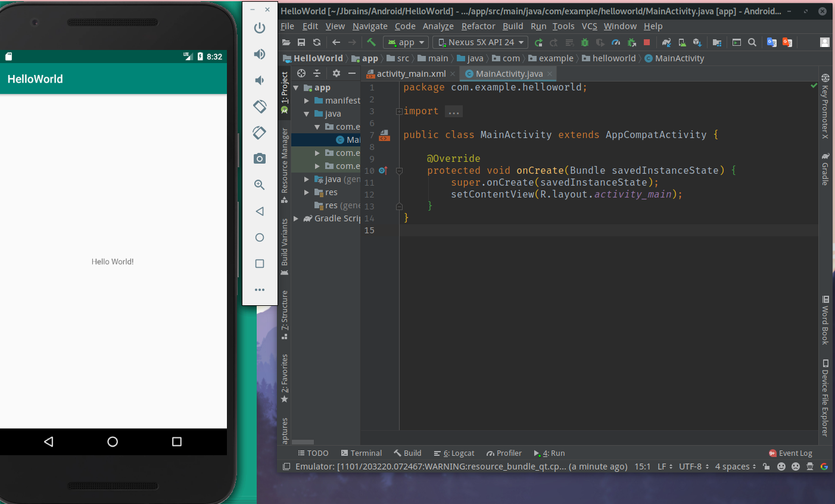Open the 4: Run tool window
The height and width of the screenshot is (504, 835).
tap(549, 453)
